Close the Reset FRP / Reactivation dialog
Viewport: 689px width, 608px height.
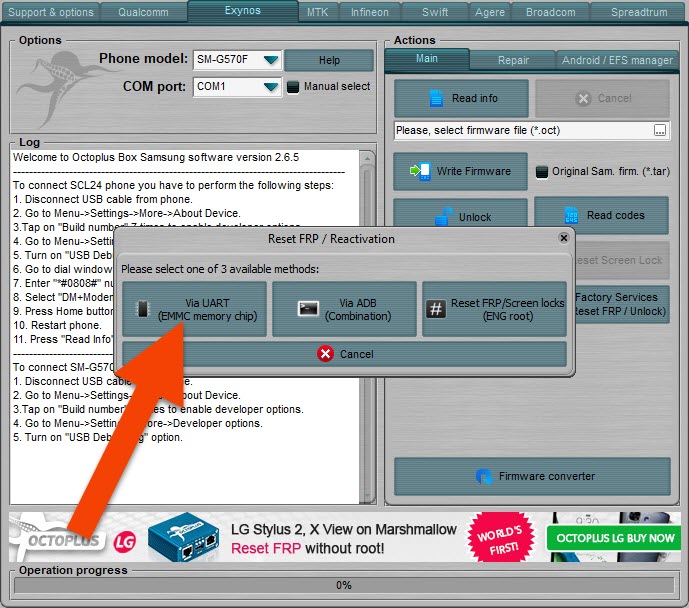point(564,238)
